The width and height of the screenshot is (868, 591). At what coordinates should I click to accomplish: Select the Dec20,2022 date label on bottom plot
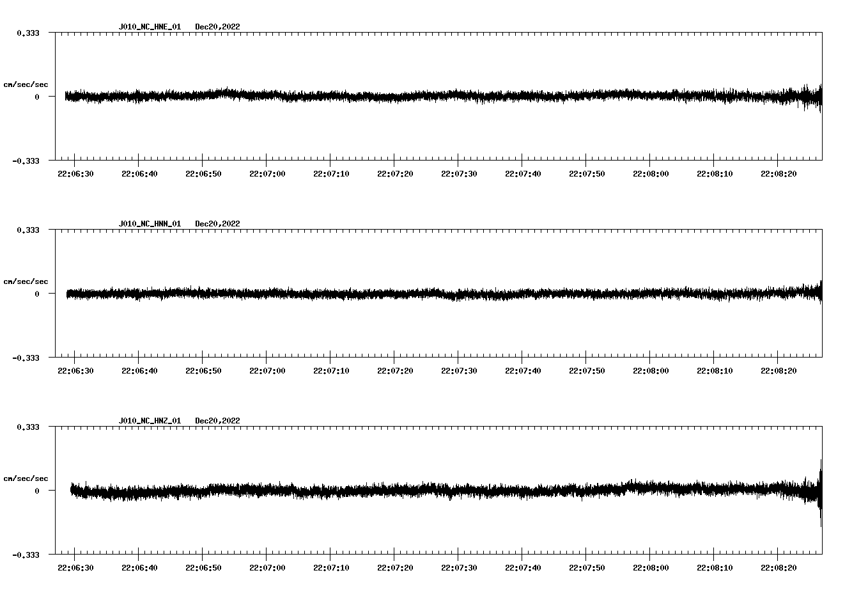pos(218,421)
